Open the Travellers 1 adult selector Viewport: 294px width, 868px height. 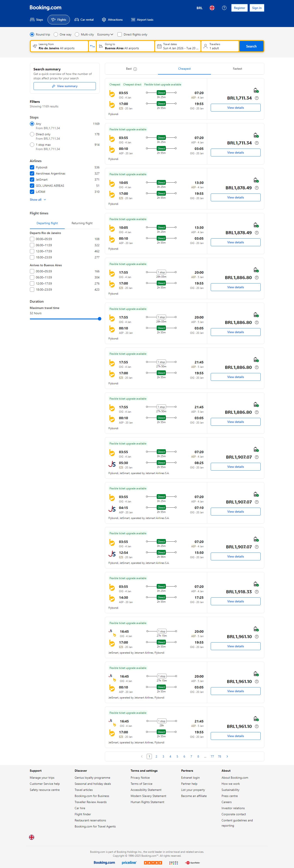220,46
